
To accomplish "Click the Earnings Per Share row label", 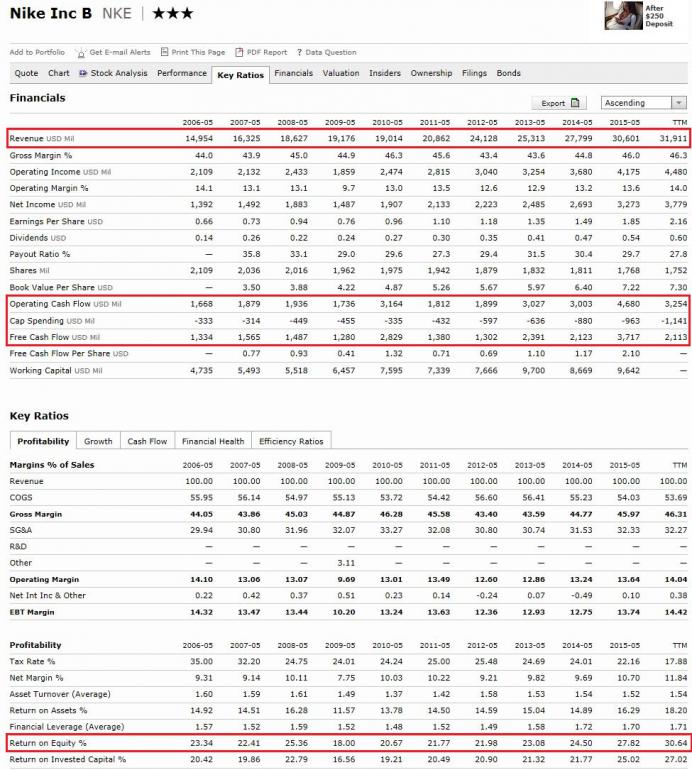I will pos(56,221).
